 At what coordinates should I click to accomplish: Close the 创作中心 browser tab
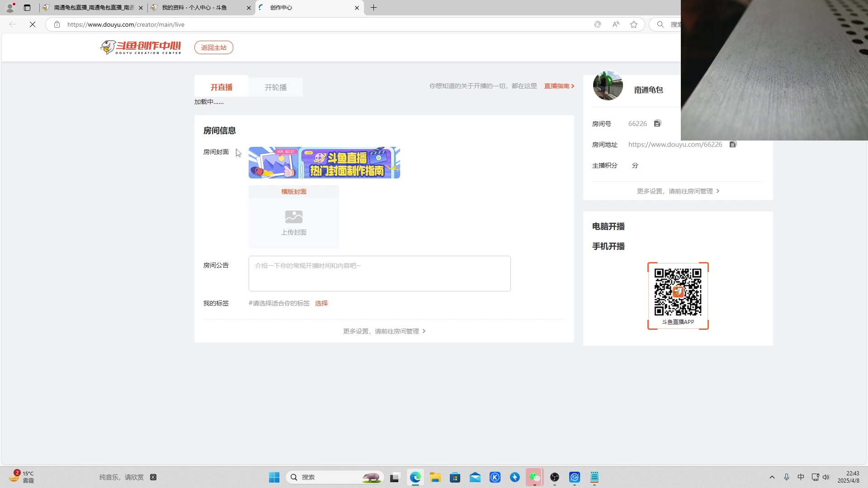(x=357, y=8)
